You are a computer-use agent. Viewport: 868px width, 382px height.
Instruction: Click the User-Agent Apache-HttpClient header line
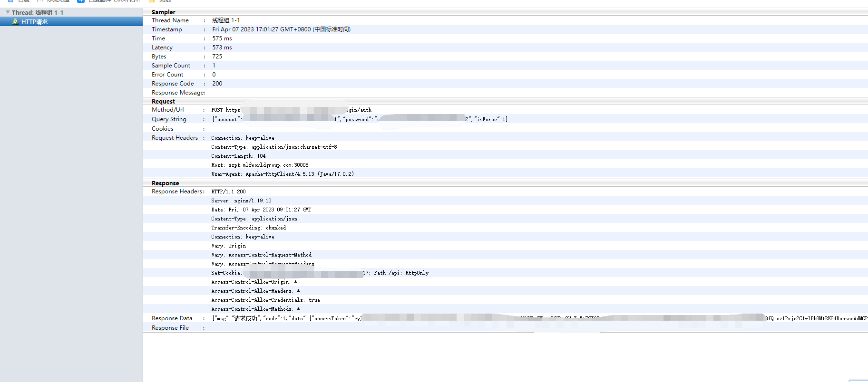pos(283,174)
